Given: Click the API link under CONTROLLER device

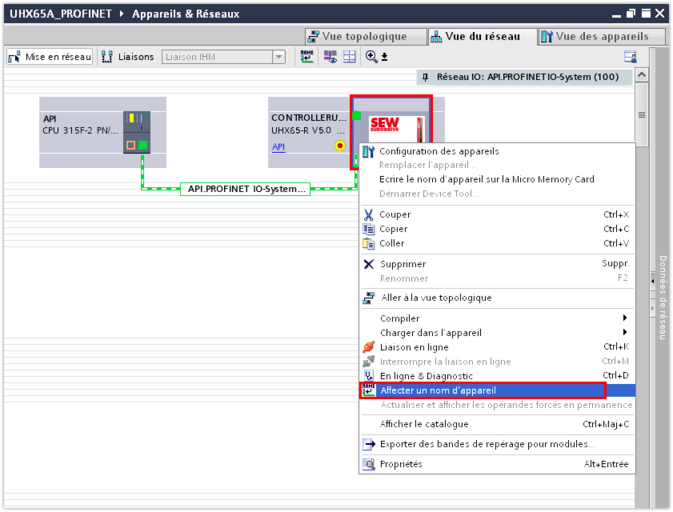Looking at the screenshot, I should pyautogui.click(x=278, y=147).
